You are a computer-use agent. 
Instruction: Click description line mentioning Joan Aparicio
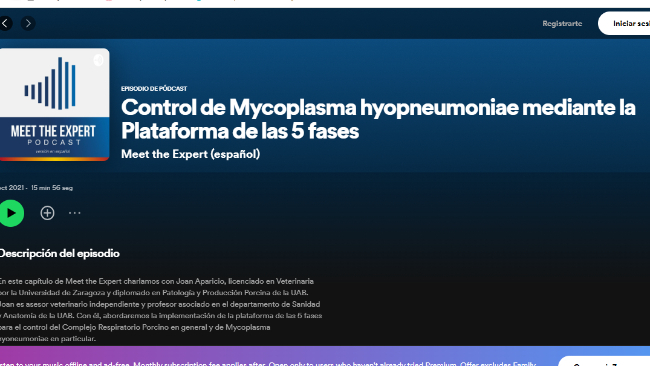tap(157, 281)
